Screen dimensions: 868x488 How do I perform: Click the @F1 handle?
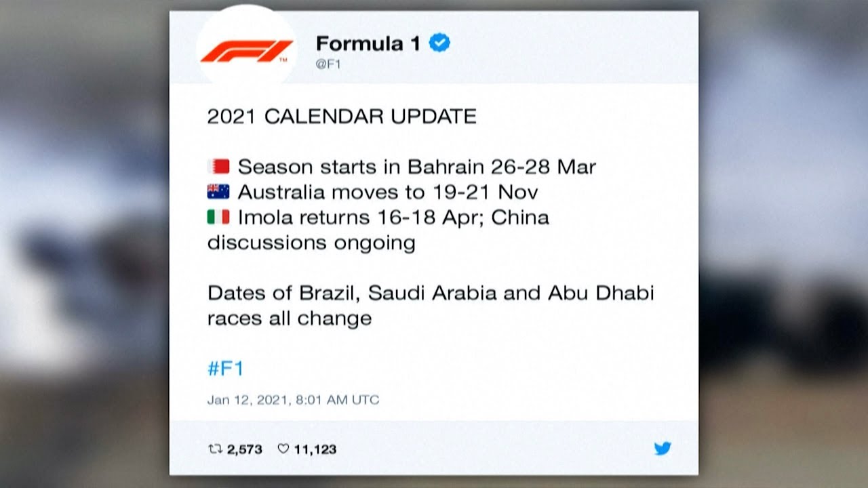pyautogui.click(x=330, y=64)
